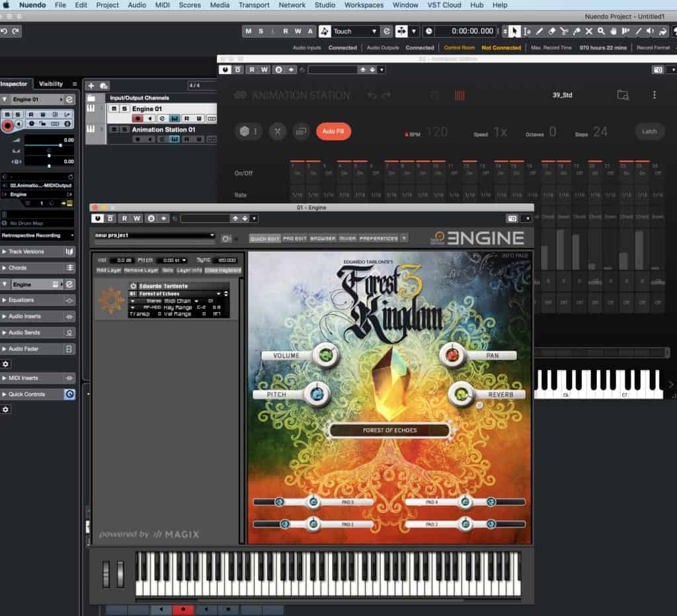Screen dimensions: 677x616
Task: Click the Quick Controls circular icon
Action: click(69, 394)
